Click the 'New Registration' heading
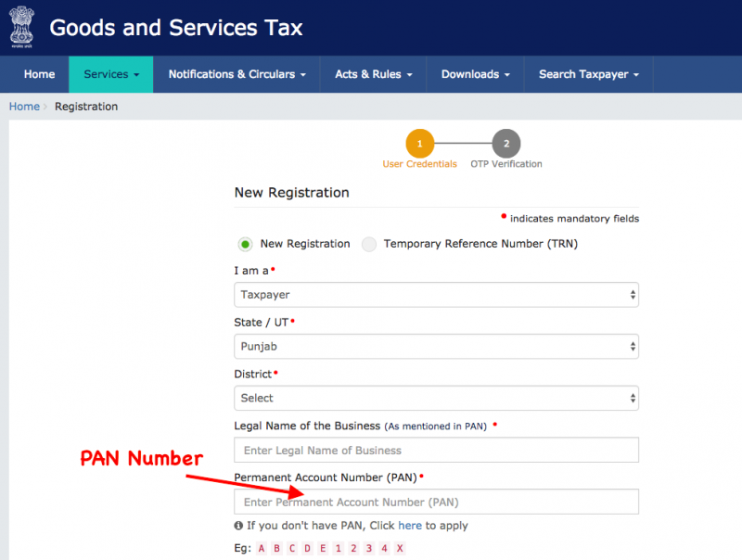Viewport: 742px width, 560px height. [x=292, y=193]
